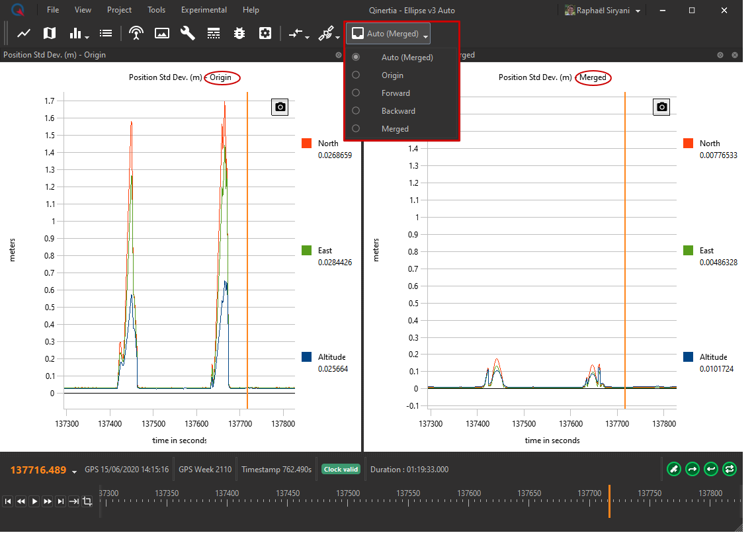756x545 pixels.
Task: Click the North red legend swatch in Origin plot
Action: coord(306,144)
